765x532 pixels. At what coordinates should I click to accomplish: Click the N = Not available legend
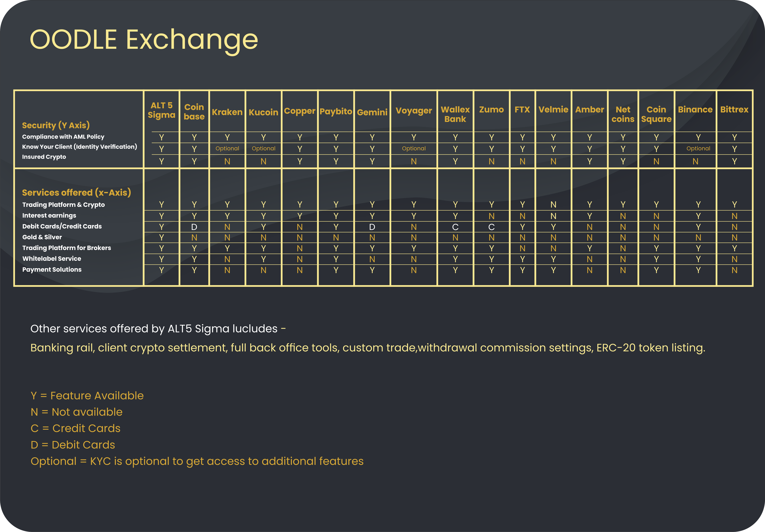[76, 412]
